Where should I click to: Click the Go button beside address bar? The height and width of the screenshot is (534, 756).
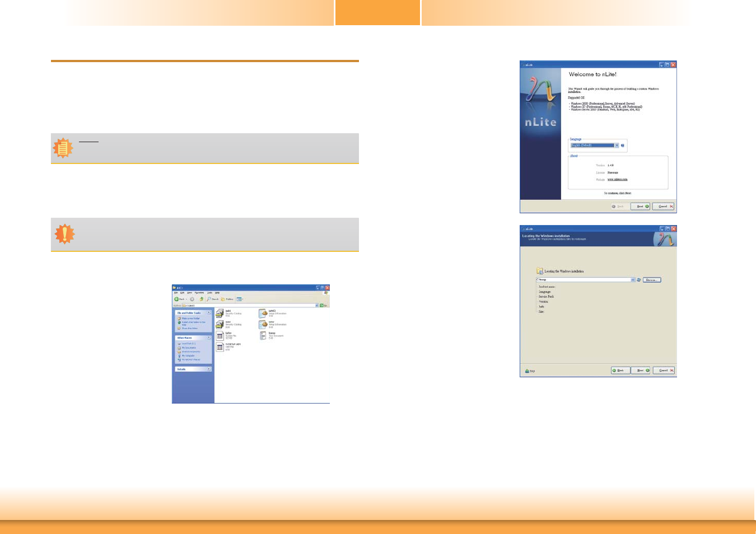[x=324, y=306]
